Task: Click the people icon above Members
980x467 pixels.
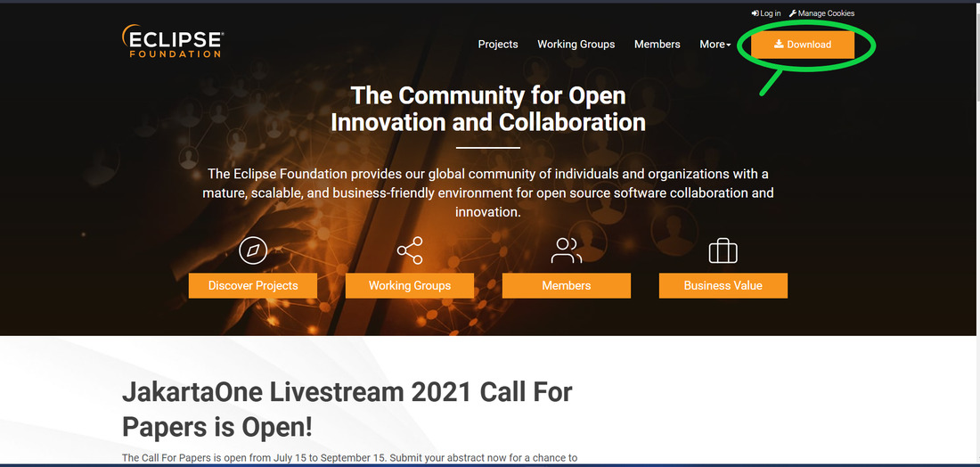Action: [x=567, y=250]
